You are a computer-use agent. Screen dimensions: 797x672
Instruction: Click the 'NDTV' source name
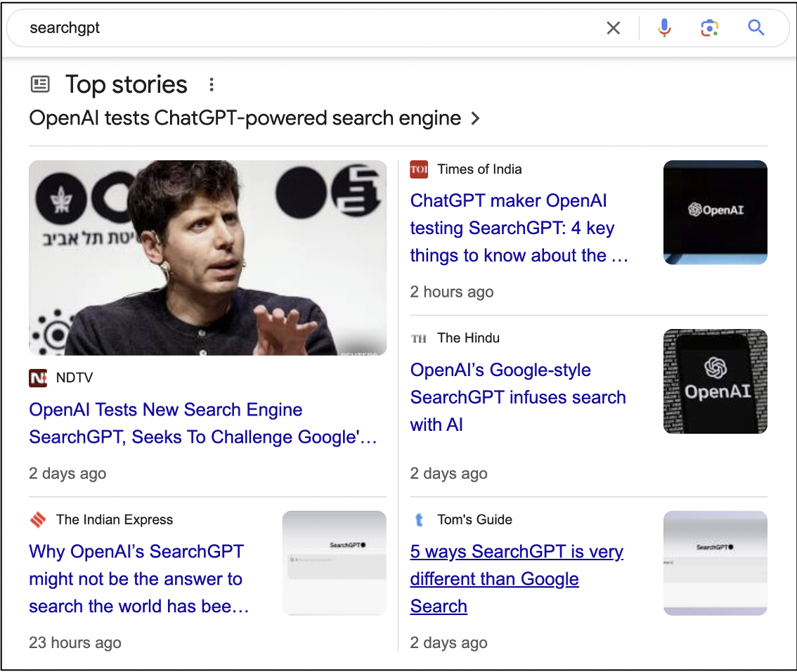pos(74,377)
